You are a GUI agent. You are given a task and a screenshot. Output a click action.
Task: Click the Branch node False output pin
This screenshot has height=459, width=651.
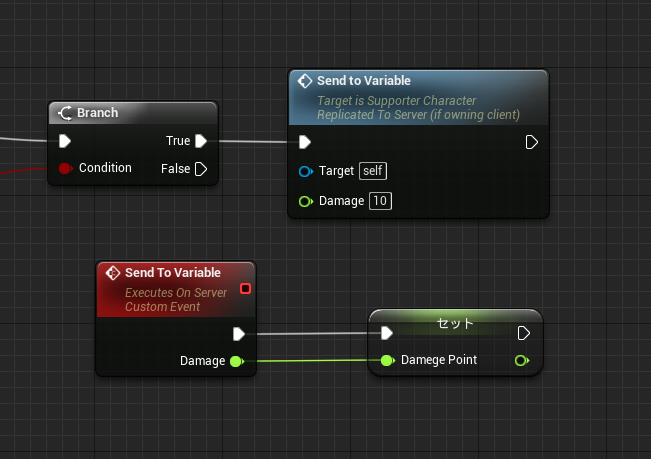[x=201, y=169]
